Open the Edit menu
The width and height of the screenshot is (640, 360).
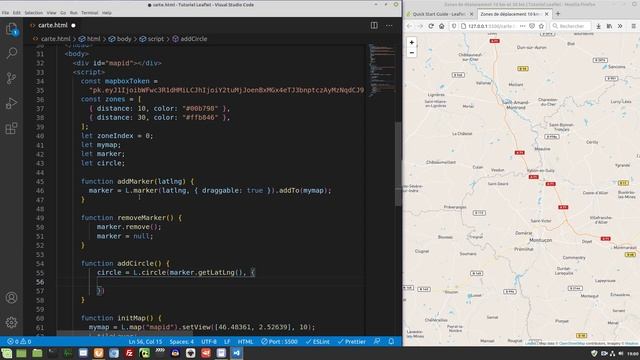(16, 13)
